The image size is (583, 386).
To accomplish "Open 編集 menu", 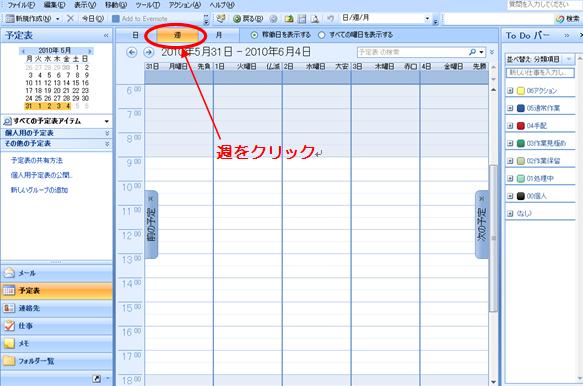I will (x=54, y=5).
